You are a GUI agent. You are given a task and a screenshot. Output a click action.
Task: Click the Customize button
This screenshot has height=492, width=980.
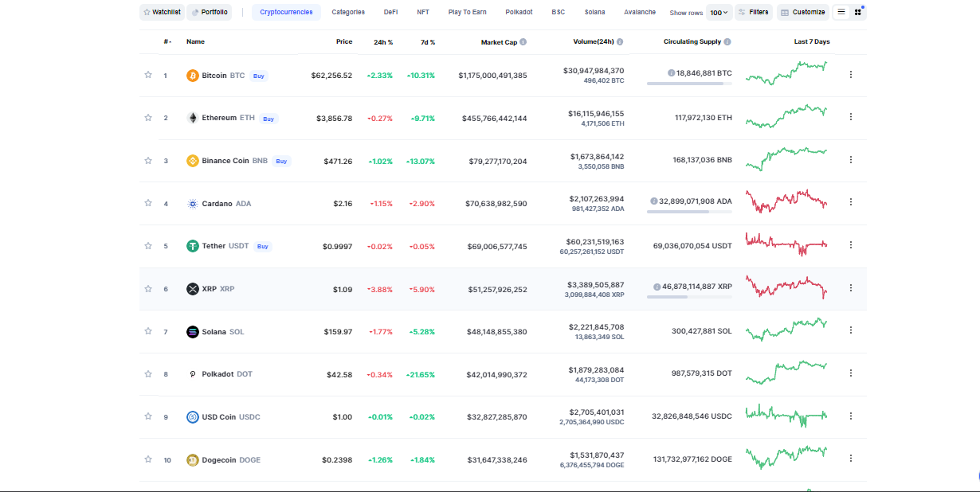pos(803,12)
